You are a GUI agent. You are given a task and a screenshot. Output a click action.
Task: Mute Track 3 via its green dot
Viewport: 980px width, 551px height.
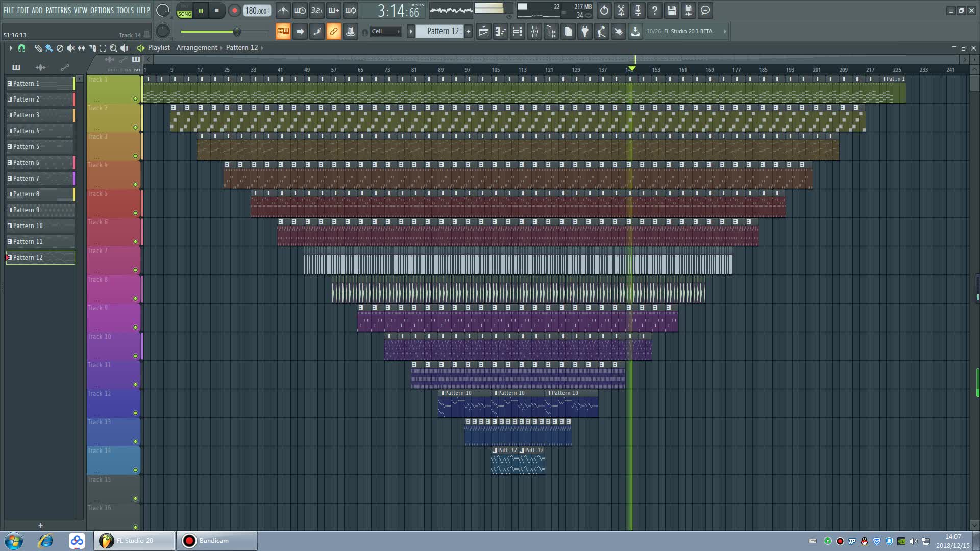tap(135, 156)
